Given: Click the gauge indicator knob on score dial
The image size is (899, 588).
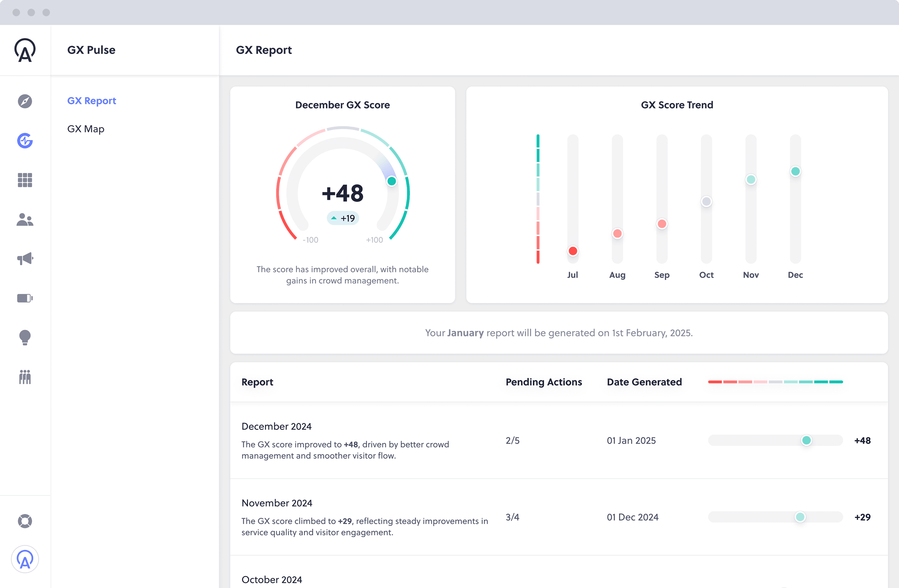Looking at the screenshot, I should tap(392, 181).
